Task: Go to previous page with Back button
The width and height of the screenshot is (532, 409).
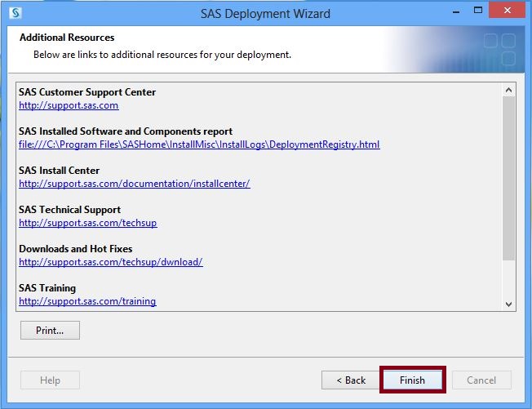Action: click(351, 380)
